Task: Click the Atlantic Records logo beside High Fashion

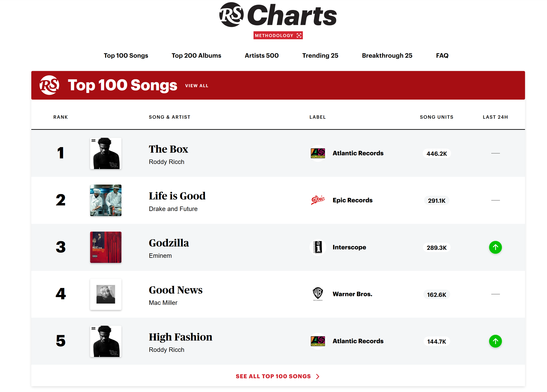Action: [x=318, y=341]
